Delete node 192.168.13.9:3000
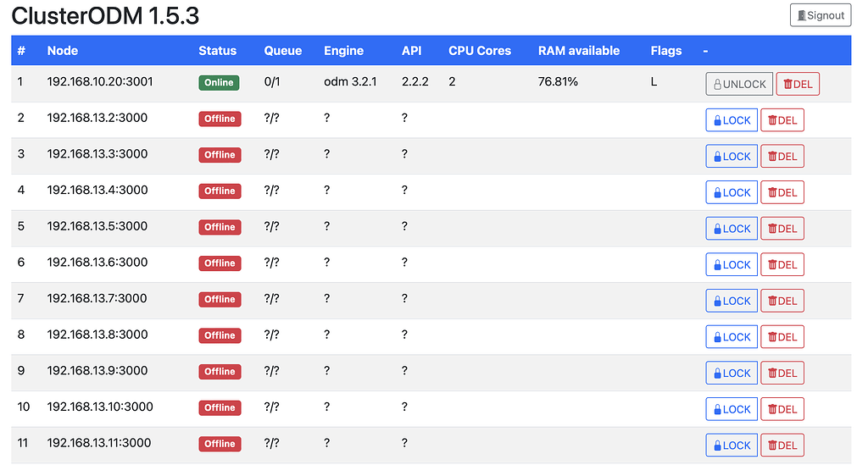868x465 pixels. (782, 374)
